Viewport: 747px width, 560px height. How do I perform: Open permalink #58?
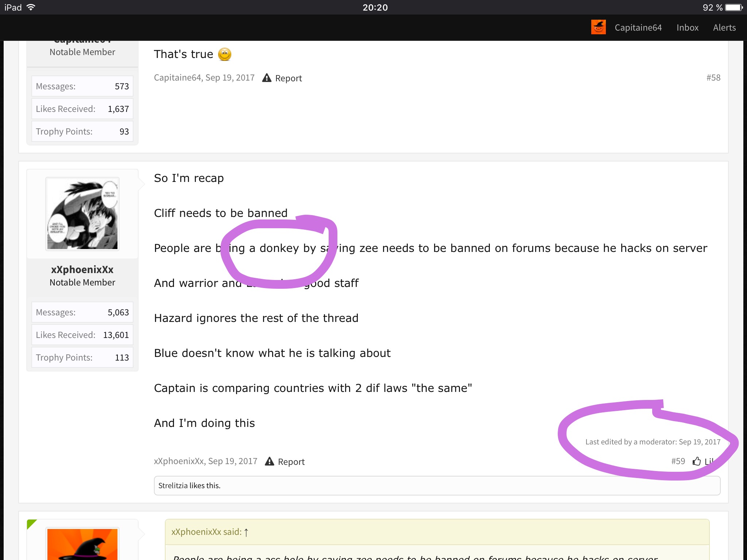(713, 78)
